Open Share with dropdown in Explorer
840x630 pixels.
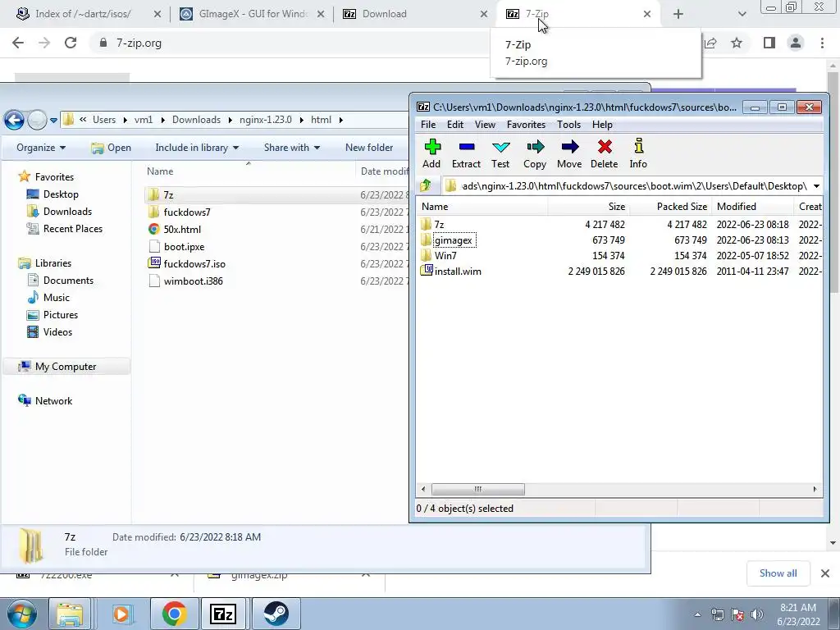(x=291, y=148)
